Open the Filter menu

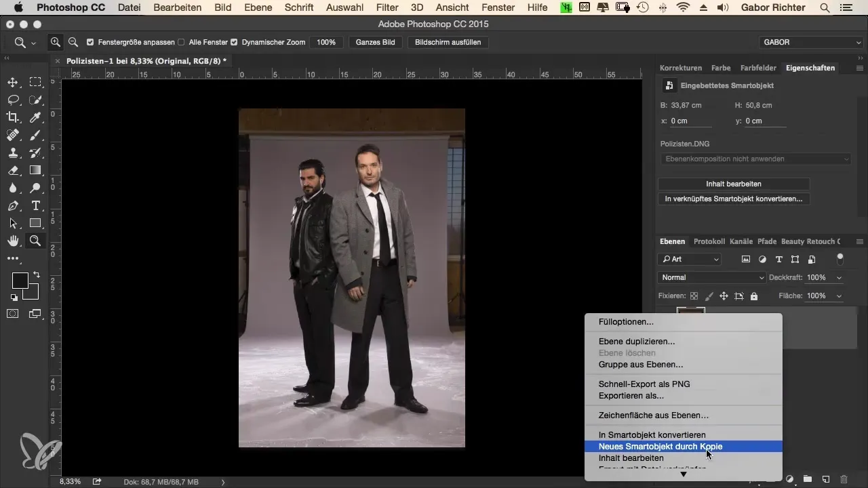[x=387, y=7]
